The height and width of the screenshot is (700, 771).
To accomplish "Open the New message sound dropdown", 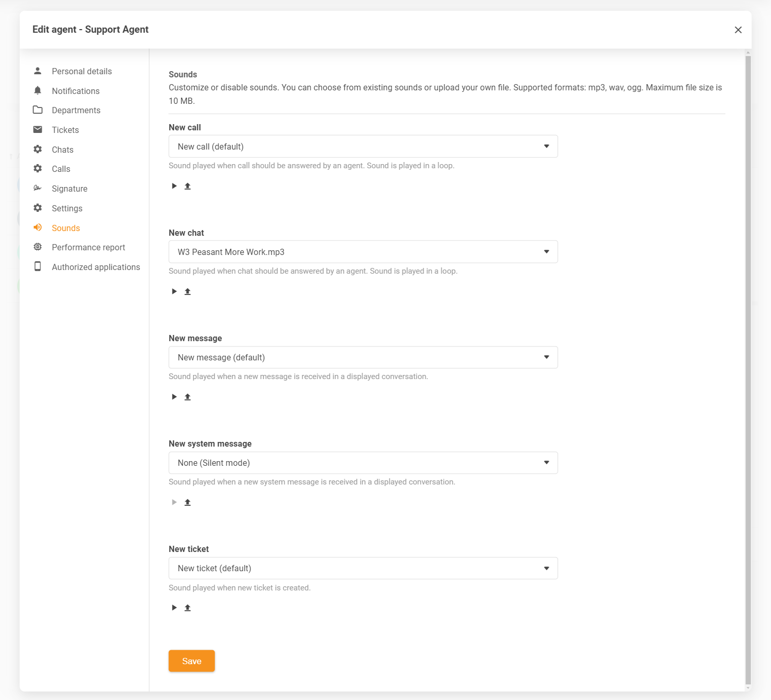I will (x=363, y=357).
